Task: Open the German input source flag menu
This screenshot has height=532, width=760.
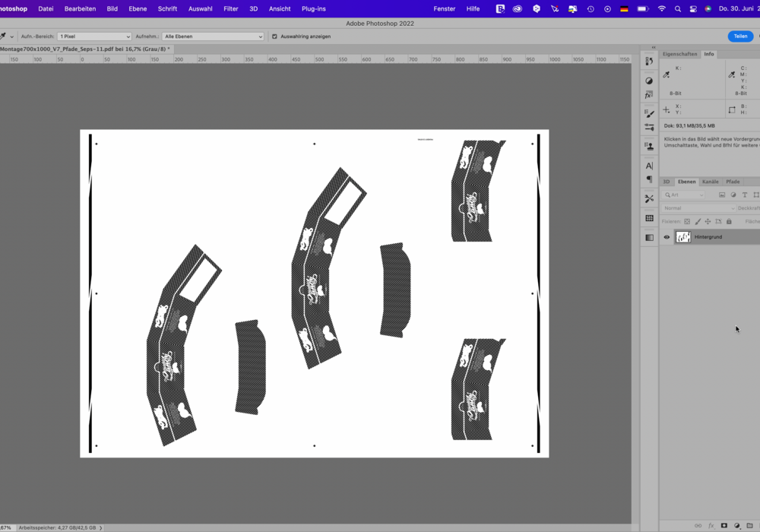Action: click(x=624, y=8)
